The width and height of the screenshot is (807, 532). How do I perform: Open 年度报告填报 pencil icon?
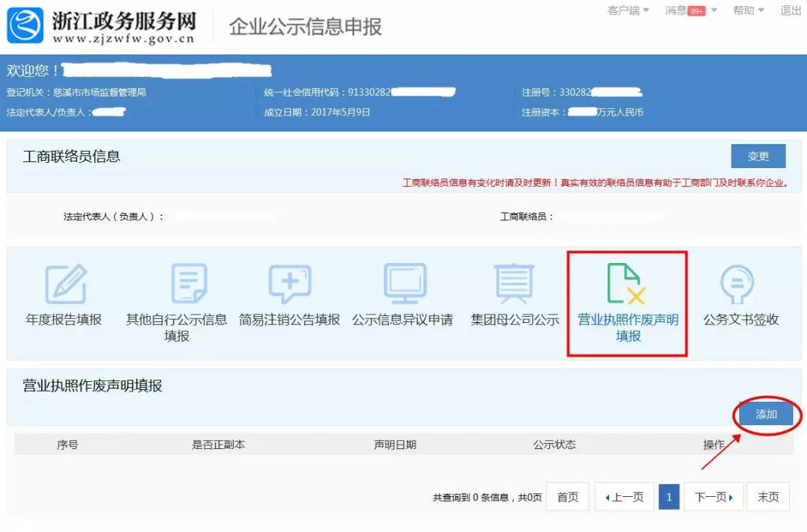[x=66, y=283]
